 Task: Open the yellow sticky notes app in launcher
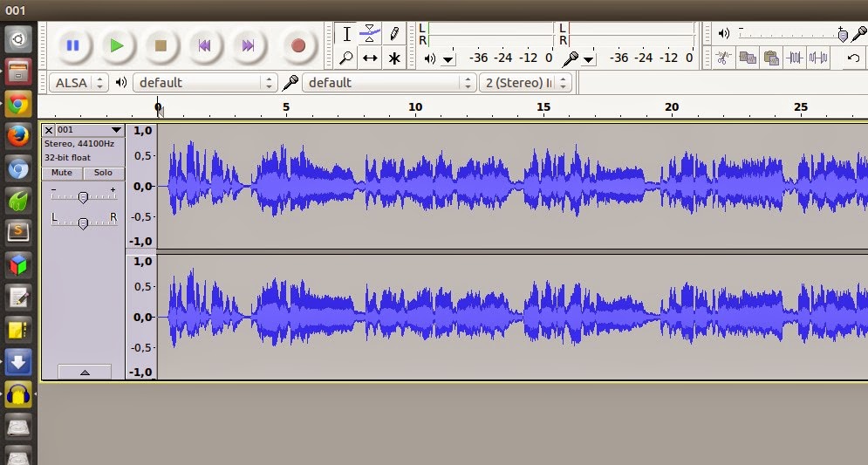tap(18, 331)
